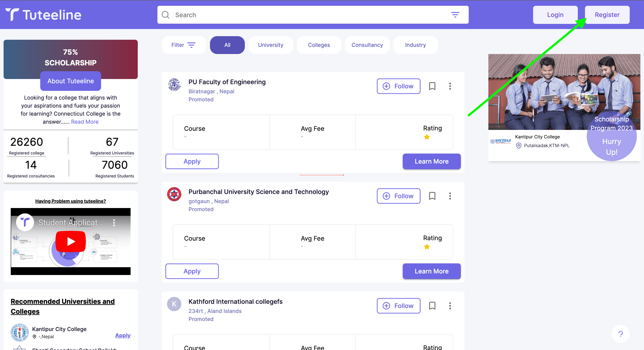
Task: Bookmark Kathford International collegefs listing
Action: point(432,306)
